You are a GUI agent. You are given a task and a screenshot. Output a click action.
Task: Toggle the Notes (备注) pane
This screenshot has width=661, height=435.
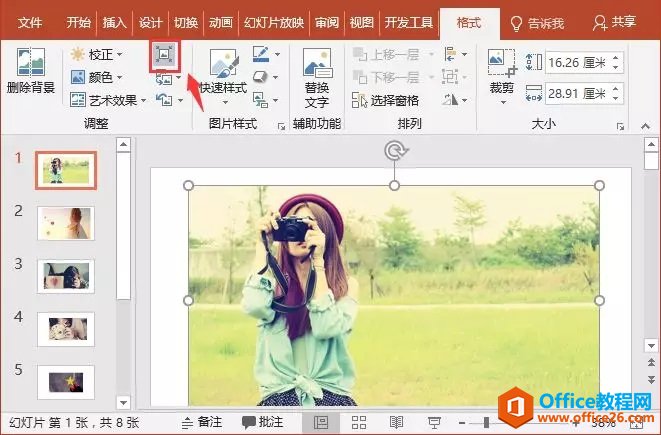coord(201,423)
